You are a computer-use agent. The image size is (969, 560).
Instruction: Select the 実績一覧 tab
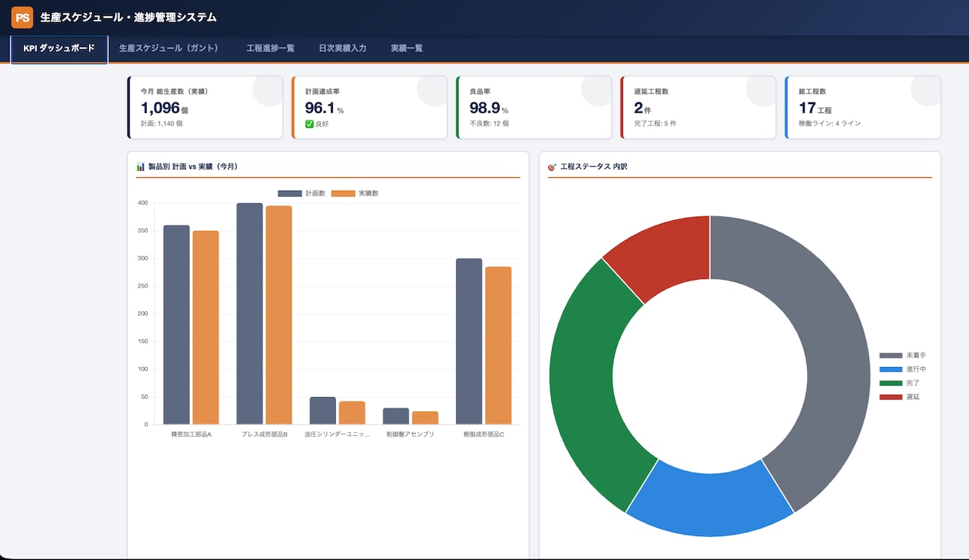(407, 48)
